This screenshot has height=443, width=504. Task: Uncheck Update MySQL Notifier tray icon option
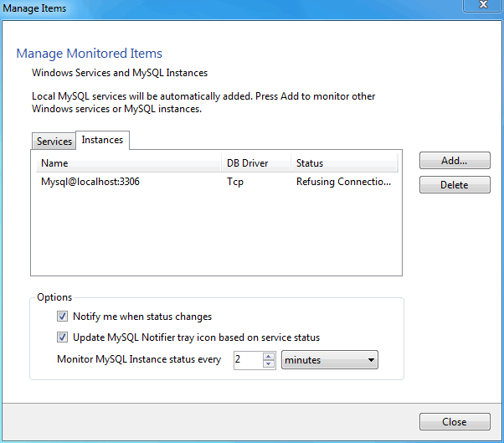coord(63,337)
